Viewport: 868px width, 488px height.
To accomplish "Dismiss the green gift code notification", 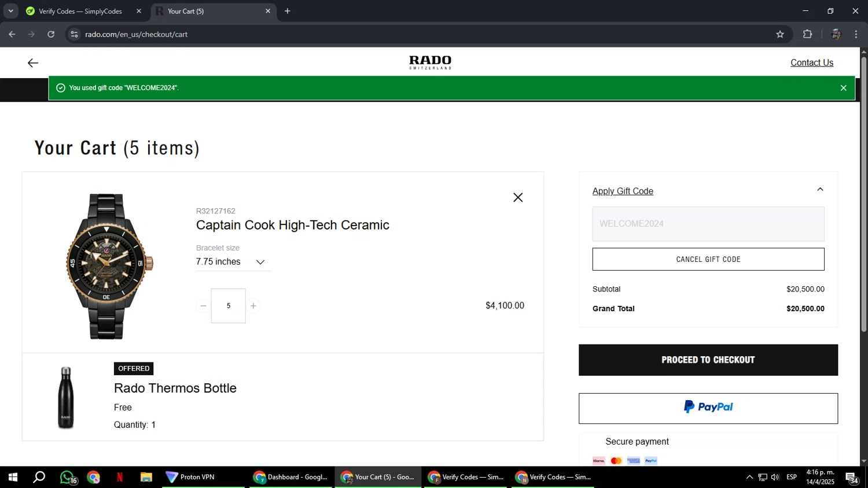I will click(x=843, y=88).
